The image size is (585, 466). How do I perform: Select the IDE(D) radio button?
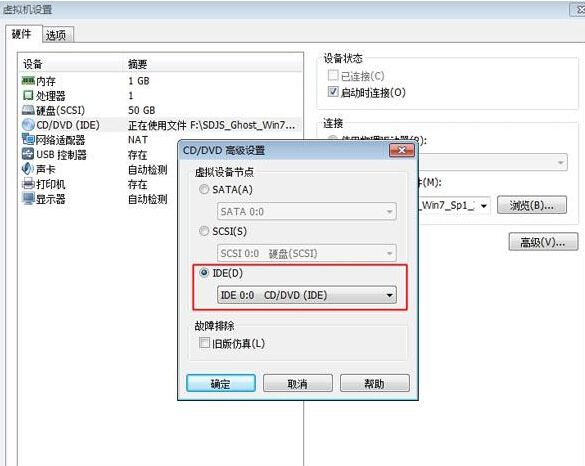pos(204,273)
